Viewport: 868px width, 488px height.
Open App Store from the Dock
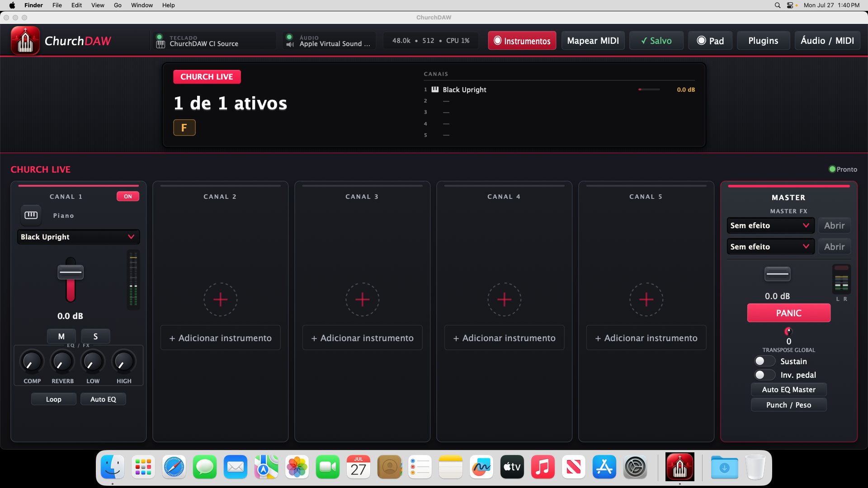[x=604, y=467]
